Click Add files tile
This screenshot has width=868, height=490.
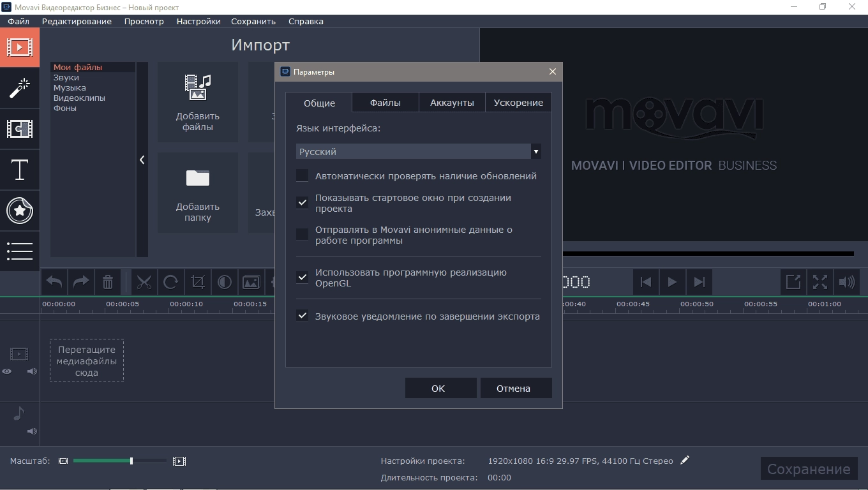pos(198,102)
